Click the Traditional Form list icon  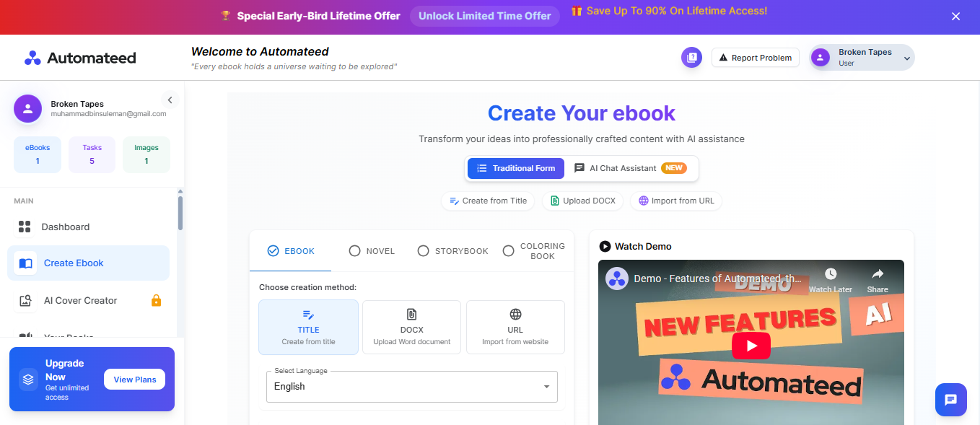pyautogui.click(x=482, y=168)
